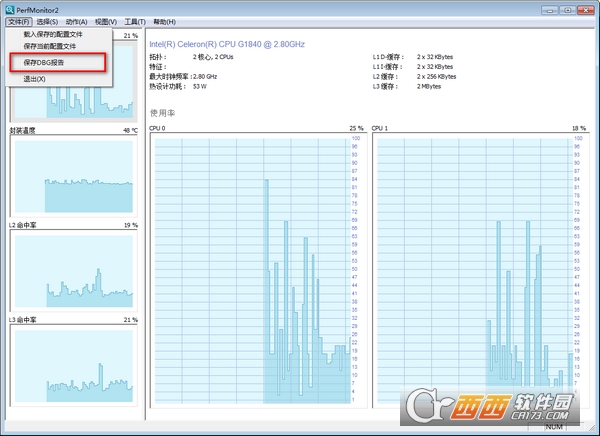Select 保存DBG报告 menu entry
Screen dimensions: 600x436
point(58,62)
